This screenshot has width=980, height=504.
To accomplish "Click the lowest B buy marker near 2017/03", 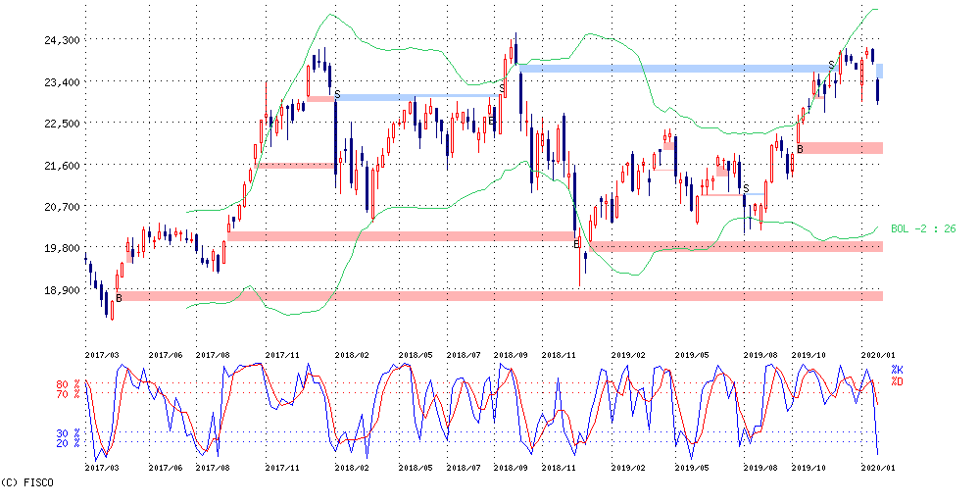I will [x=119, y=297].
